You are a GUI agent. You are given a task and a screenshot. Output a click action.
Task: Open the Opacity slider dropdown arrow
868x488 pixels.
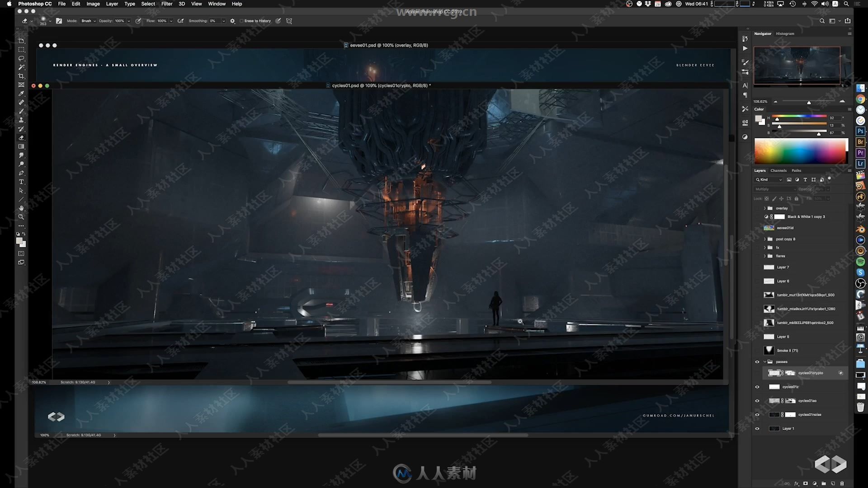(129, 21)
